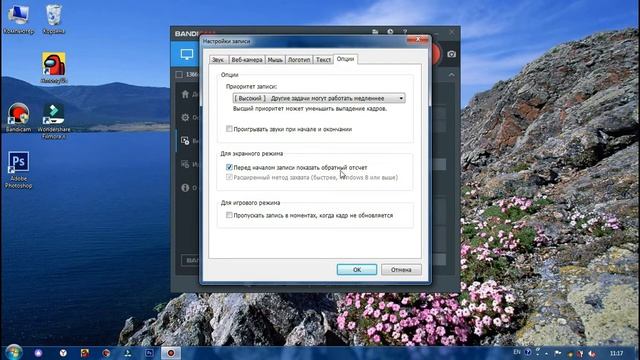Screen dimensions: 640x360
Task: Click the question mark help icon in Bandicam
Action: pyautogui.click(x=405, y=32)
